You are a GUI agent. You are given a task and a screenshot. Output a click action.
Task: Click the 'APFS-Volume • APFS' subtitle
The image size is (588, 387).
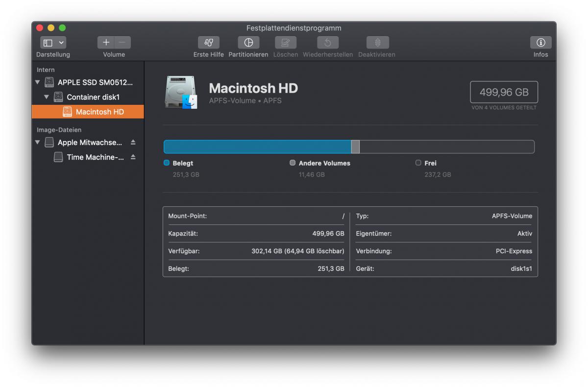(245, 101)
